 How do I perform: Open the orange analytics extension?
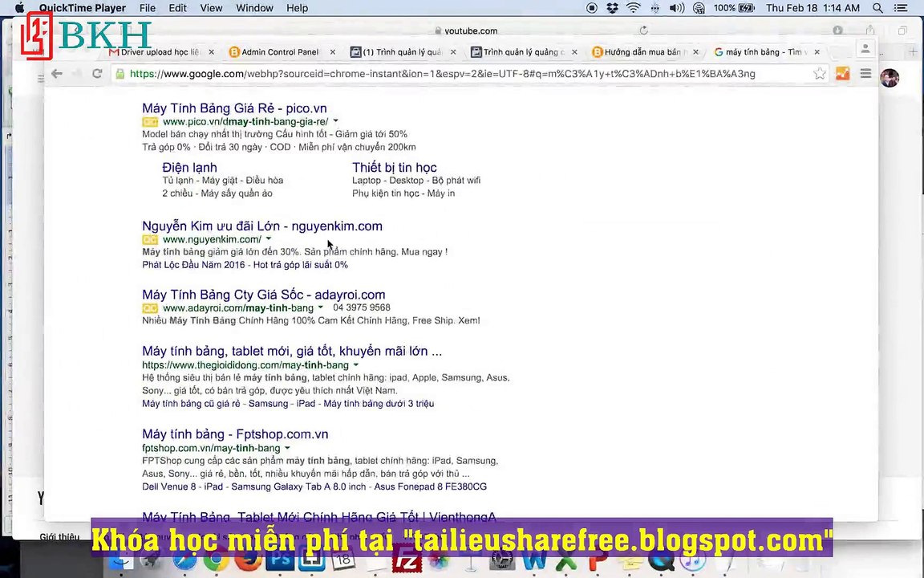[843, 74]
